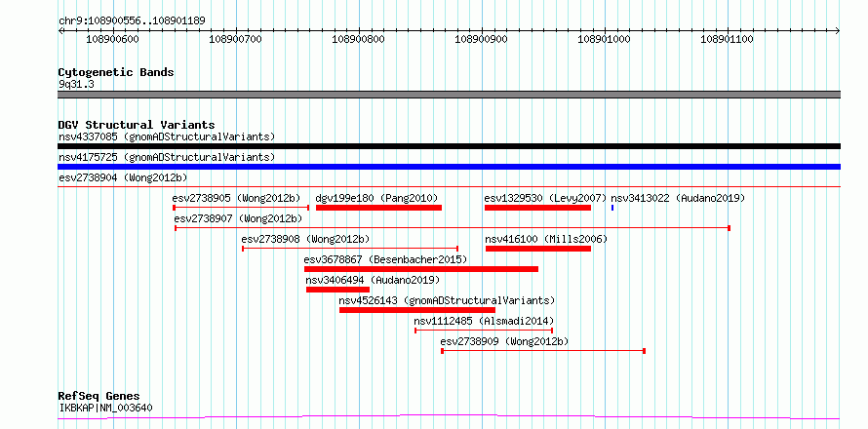Image resolution: width=868 pixels, height=429 pixels.
Task: Click the nsv3413022 (Audano2019) label
Action: pyautogui.click(x=678, y=198)
